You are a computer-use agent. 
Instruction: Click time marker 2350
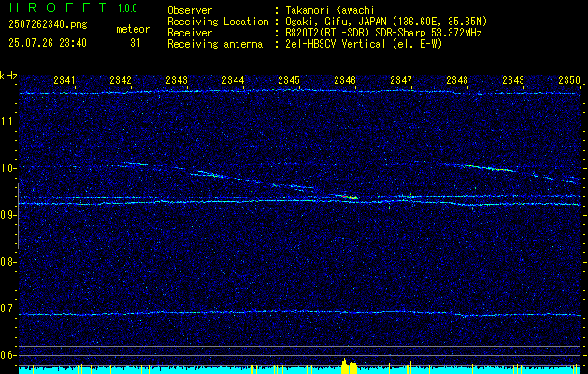[569, 79]
